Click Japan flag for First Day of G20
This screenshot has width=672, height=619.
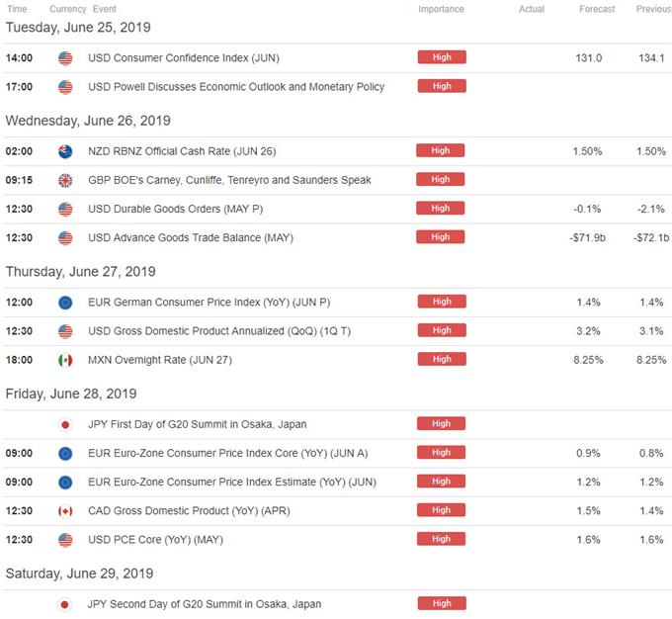(65, 424)
